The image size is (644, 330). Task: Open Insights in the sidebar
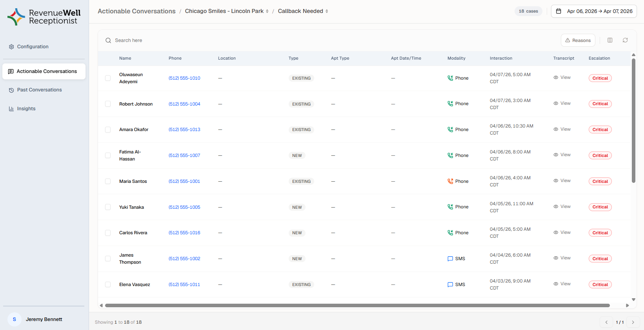44,109
